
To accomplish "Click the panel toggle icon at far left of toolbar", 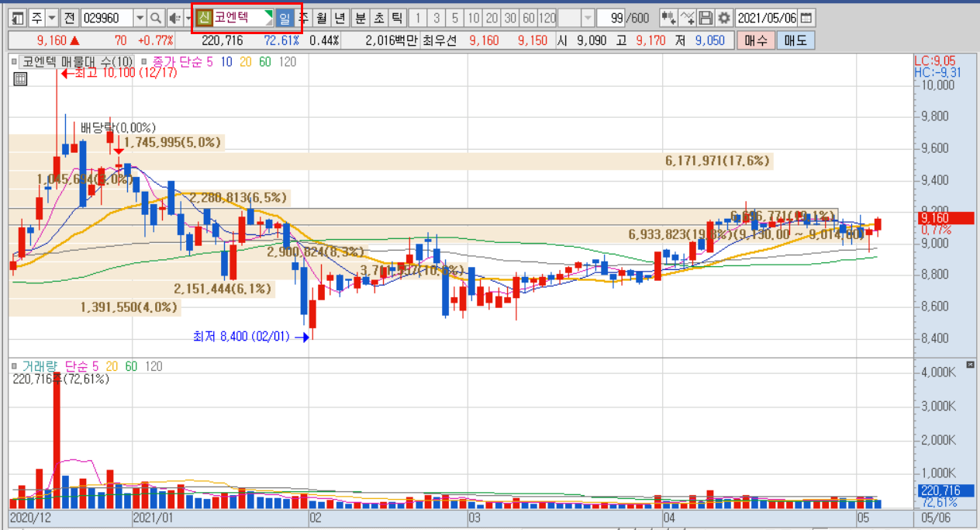I will [18, 18].
